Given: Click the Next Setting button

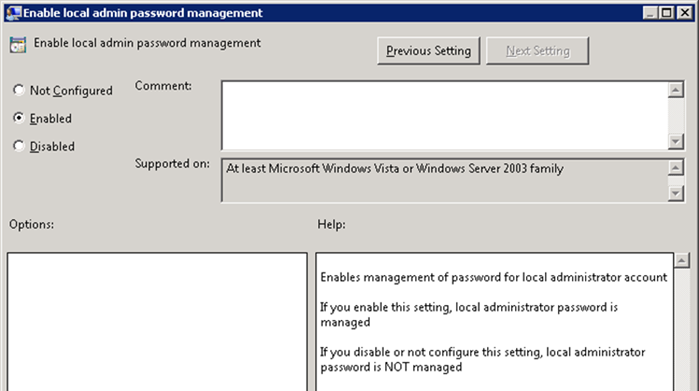Looking at the screenshot, I should click(538, 51).
